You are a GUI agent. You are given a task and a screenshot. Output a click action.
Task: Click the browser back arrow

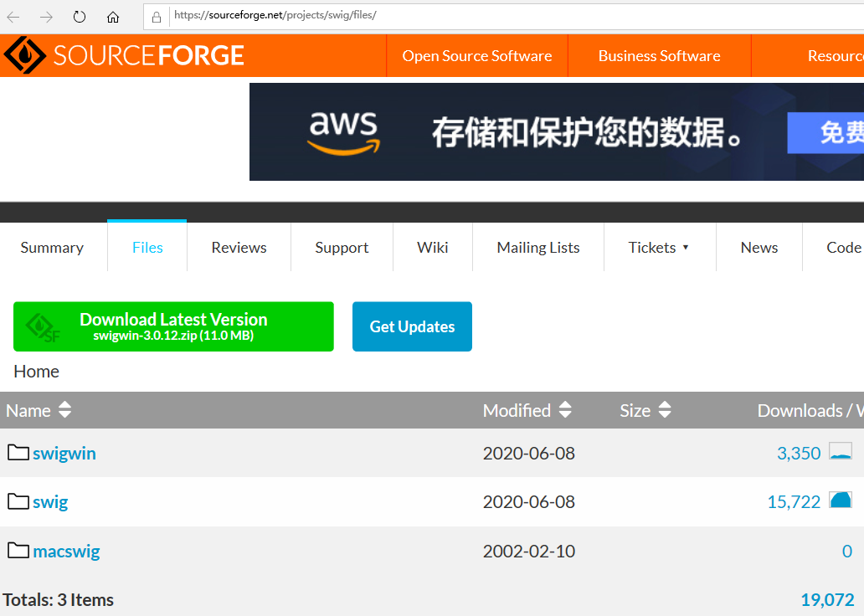(13, 17)
